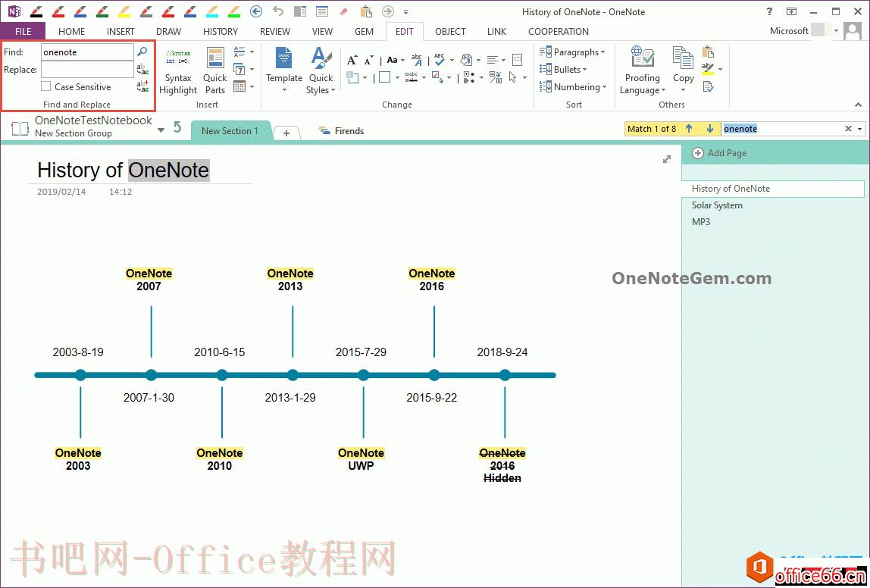
Task: Click the account profile picture
Action: pos(853,31)
